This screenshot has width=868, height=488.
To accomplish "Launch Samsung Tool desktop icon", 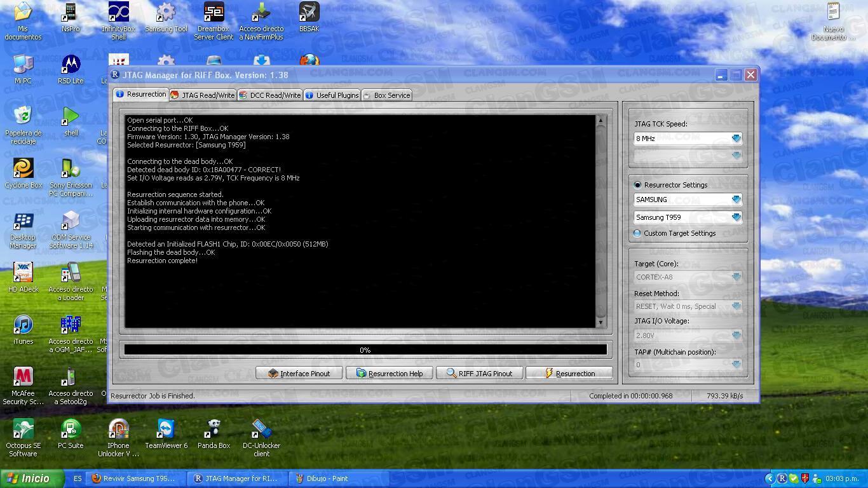I will [166, 17].
